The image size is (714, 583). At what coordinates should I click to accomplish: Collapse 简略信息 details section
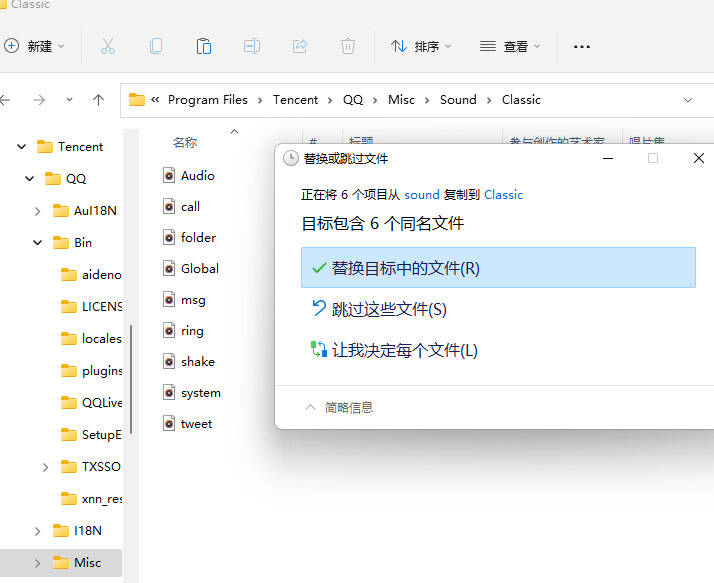tap(339, 407)
